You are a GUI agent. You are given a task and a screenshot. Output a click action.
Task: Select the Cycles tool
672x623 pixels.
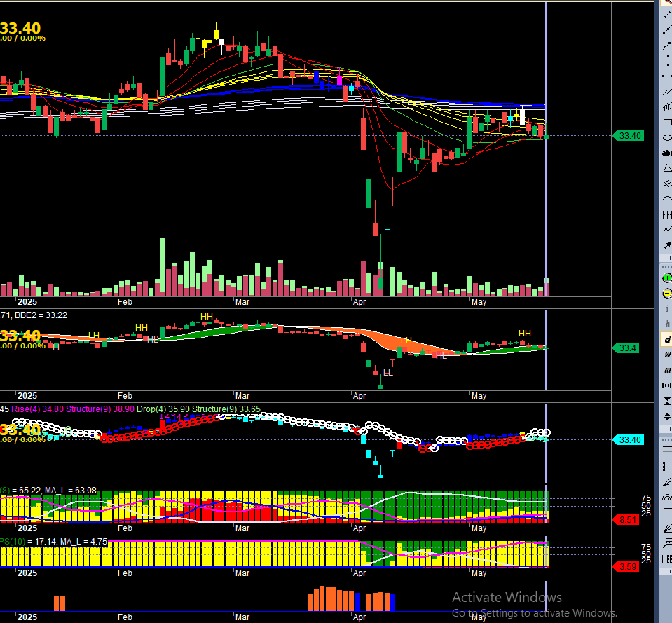tap(667, 214)
